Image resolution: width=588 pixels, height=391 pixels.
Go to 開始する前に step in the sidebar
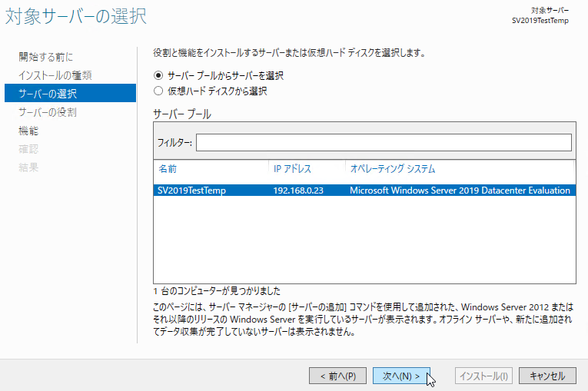[46, 57]
